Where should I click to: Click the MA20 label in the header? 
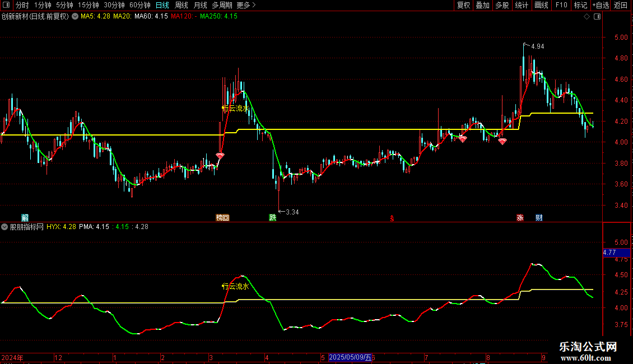tap(122, 16)
